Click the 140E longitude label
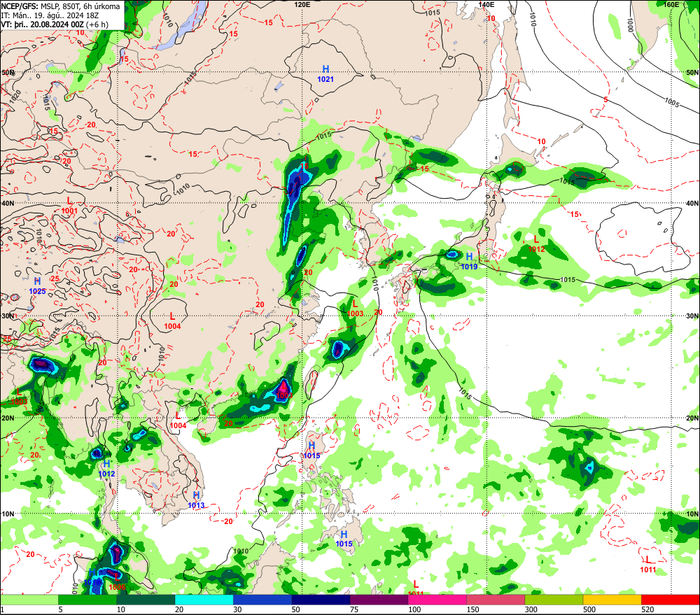 click(486, 4)
